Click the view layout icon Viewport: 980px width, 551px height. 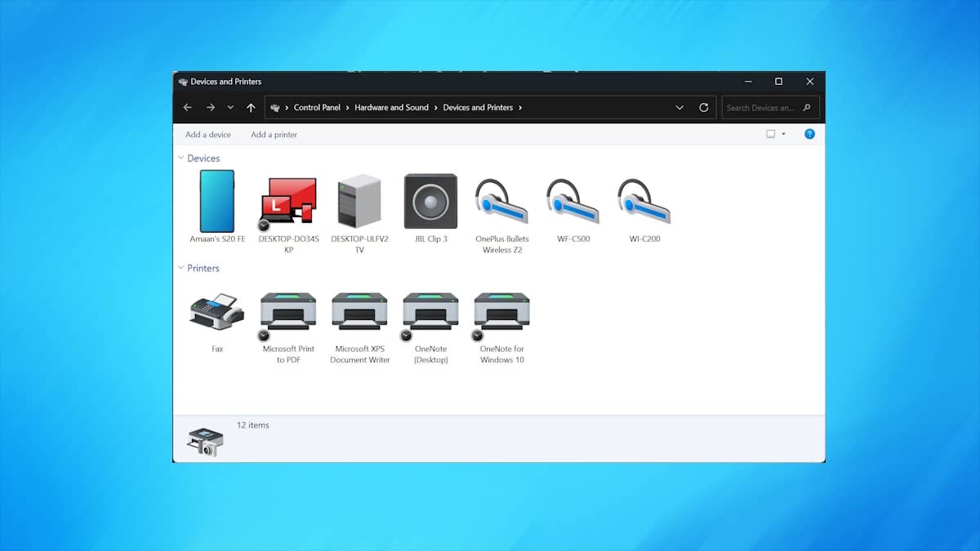770,134
